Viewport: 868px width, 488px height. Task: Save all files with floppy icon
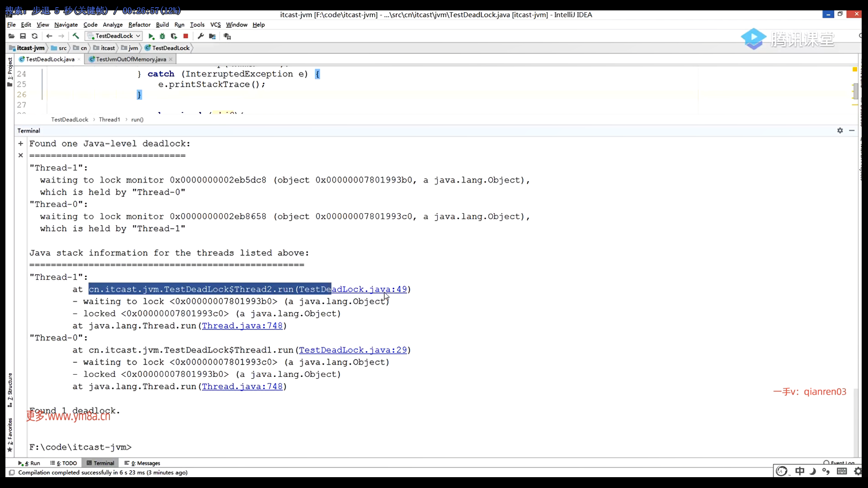click(x=23, y=36)
